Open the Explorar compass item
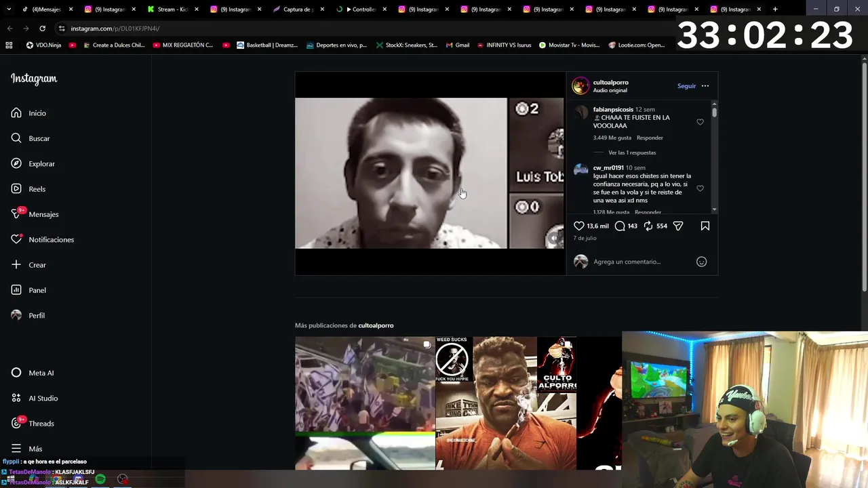 33,163
